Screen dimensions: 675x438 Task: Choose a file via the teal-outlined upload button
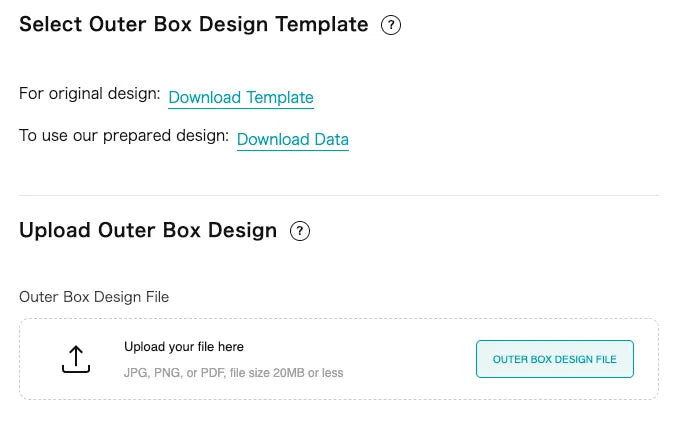(x=554, y=359)
